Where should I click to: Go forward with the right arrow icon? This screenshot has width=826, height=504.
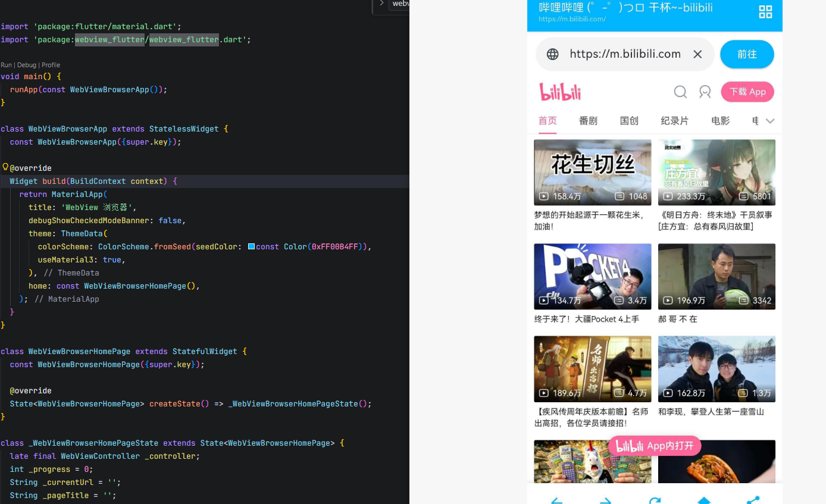tap(606, 500)
